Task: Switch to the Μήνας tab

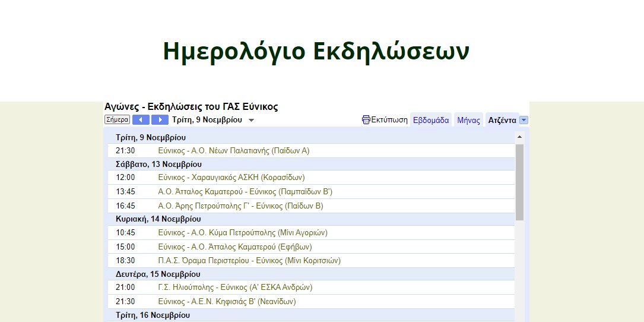Action: 468,120
